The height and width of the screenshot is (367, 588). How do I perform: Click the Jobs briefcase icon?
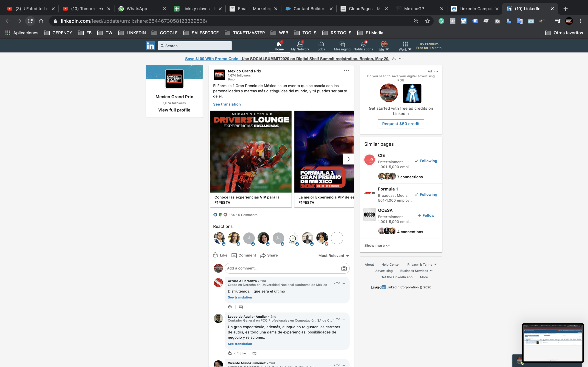click(321, 44)
